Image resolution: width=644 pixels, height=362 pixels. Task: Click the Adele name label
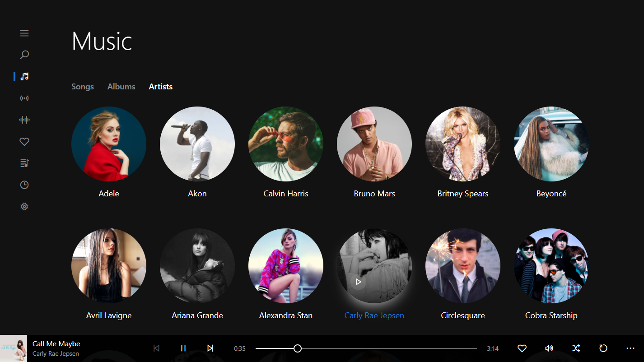coord(109,194)
